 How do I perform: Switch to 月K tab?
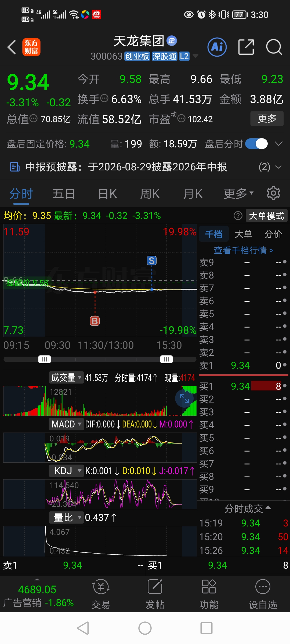[x=193, y=193]
